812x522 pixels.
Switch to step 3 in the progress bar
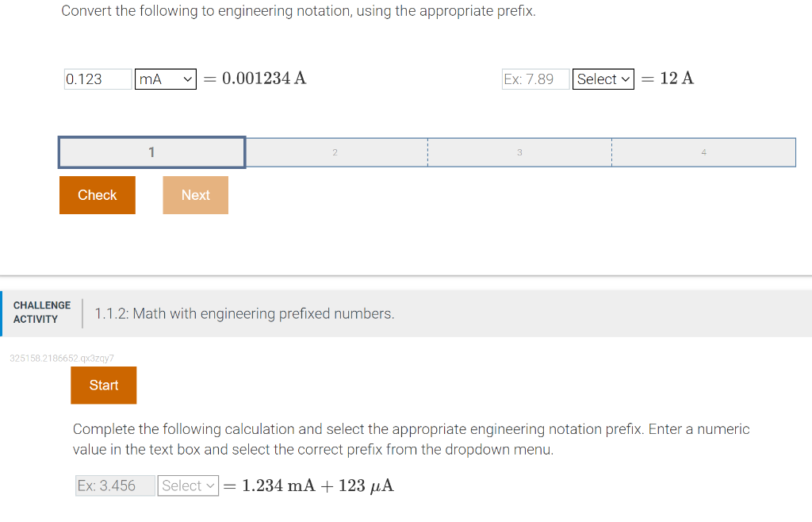coord(519,152)
